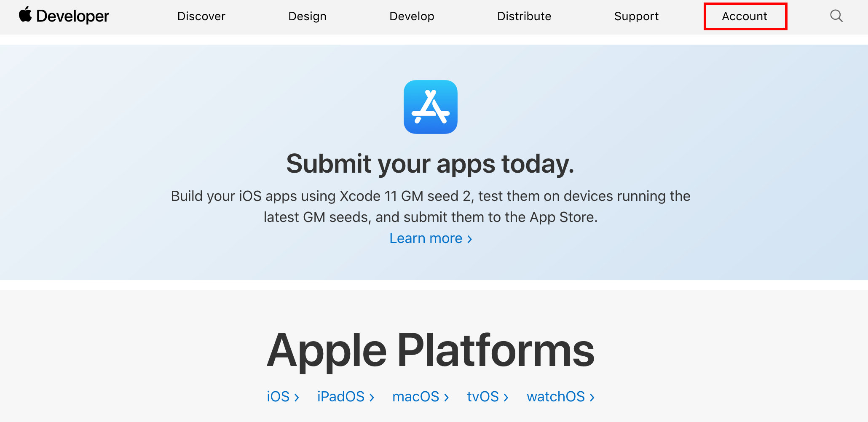
Task: Open the tvOS platform page
Action: (x=482, y=396)
